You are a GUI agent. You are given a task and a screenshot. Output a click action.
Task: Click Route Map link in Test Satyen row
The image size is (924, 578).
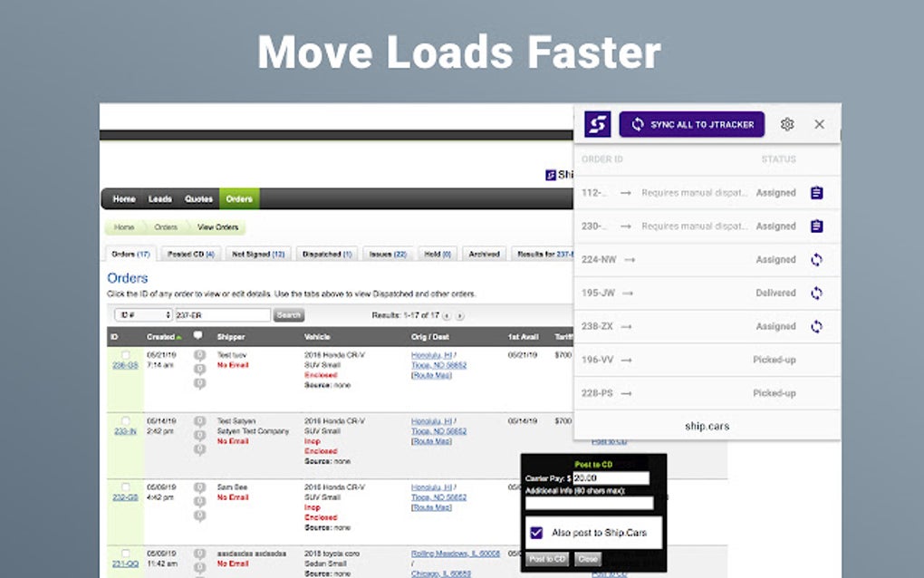pyautogui.click(x=431, y=441)
